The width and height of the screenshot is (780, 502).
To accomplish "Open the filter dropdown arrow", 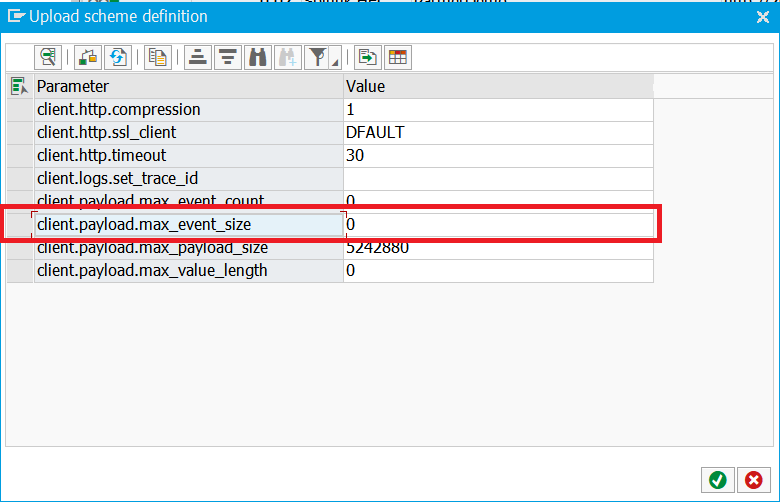I will pos(334,60).
